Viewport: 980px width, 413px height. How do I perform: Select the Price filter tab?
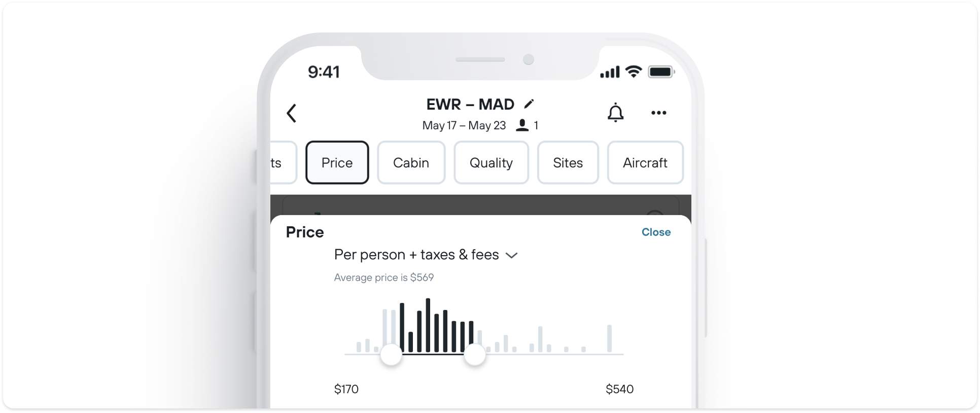(337, 162)
